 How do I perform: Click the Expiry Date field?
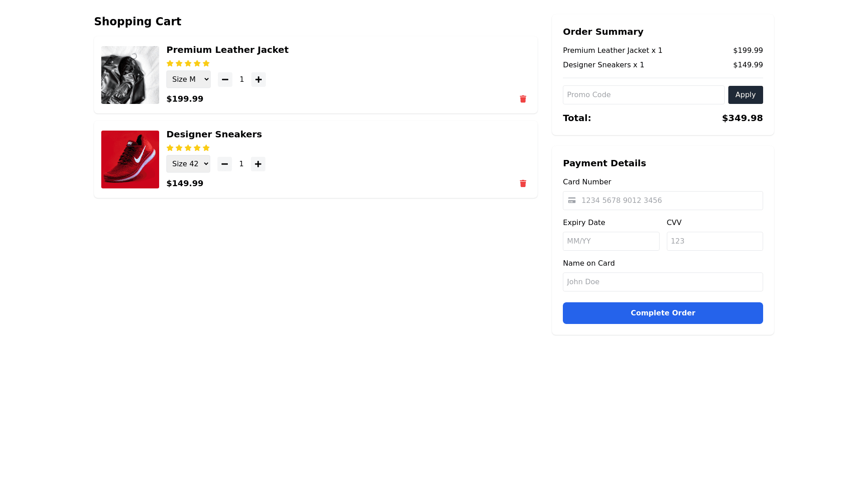click(611, 241)
